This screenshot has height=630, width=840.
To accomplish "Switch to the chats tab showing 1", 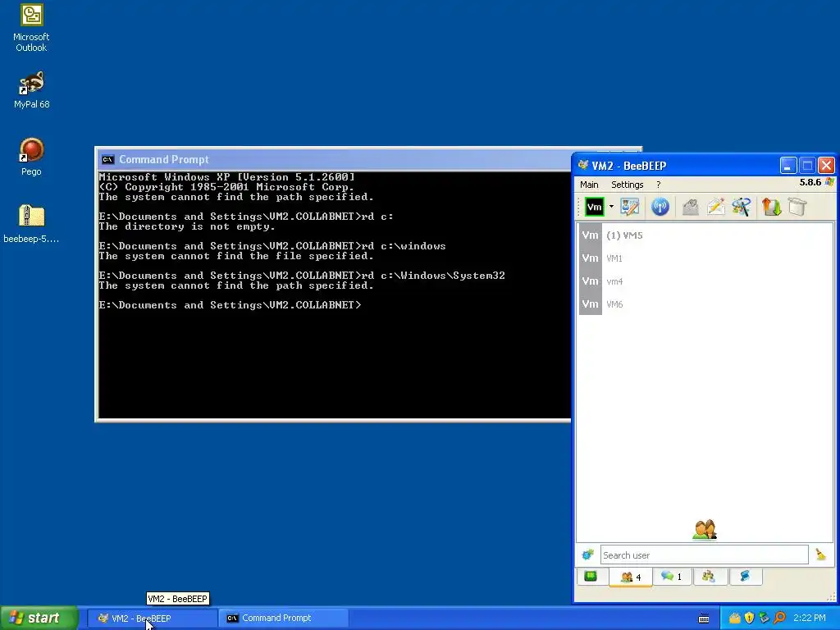I will (x=671, y=577).
